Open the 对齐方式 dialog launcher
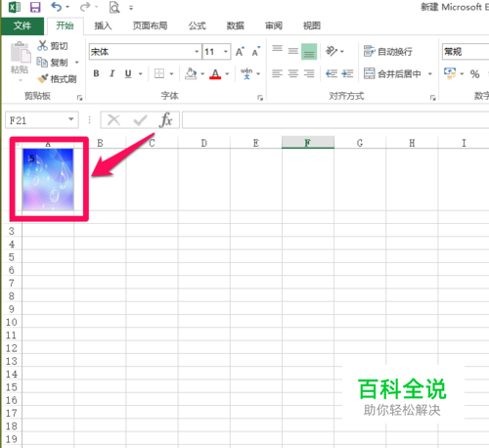 tap(432, 98)
